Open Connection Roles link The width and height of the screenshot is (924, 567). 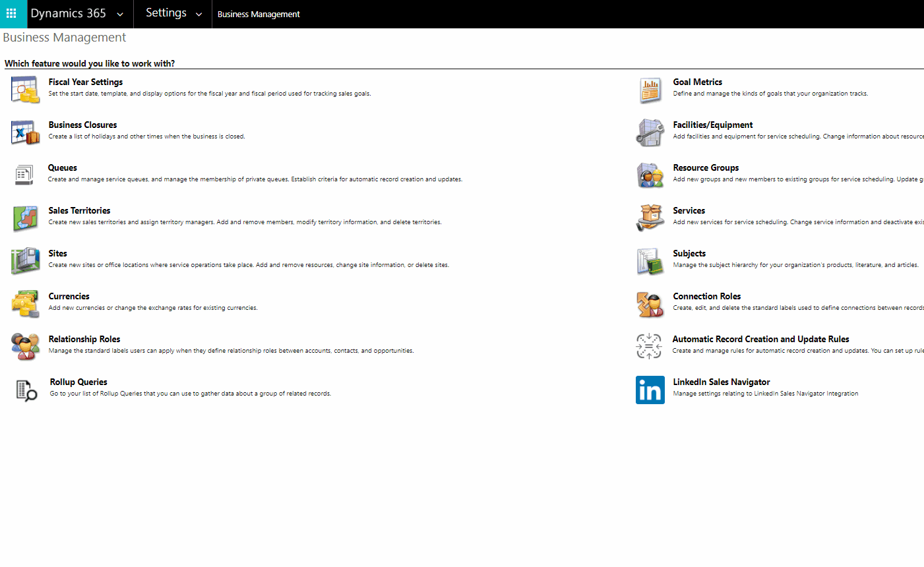(706, 296)
